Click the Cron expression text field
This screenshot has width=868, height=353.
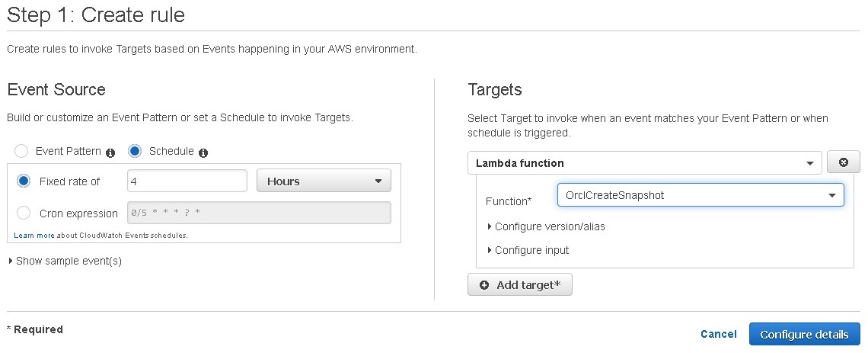click(259, 213)
